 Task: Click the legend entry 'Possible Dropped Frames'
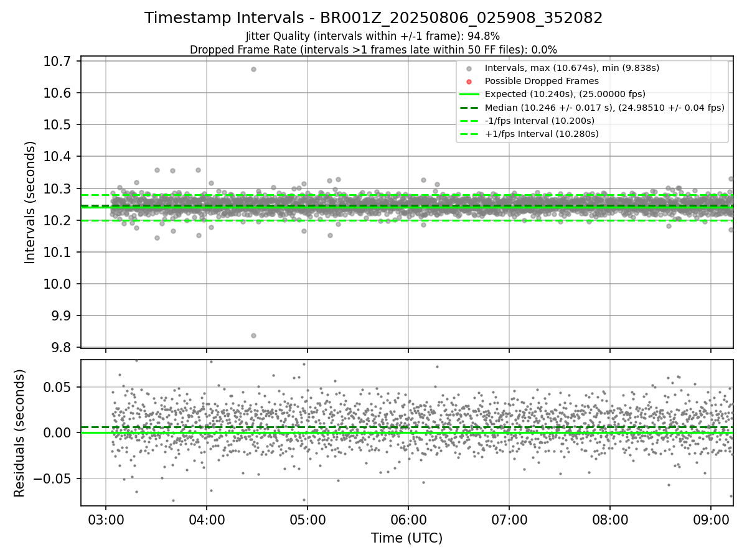click(542, 81)
